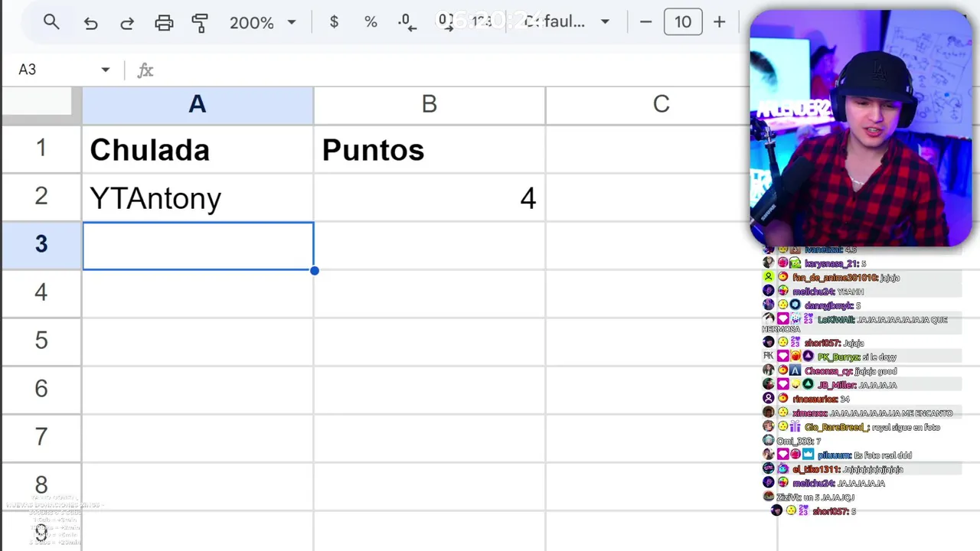Screen dimensions: 980x551
Task: Open the default font dropdown
Action: tap(567, 22)
